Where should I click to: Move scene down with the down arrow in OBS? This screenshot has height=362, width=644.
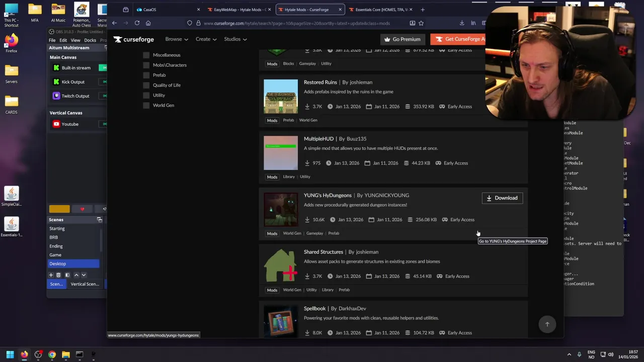(84, 275)
